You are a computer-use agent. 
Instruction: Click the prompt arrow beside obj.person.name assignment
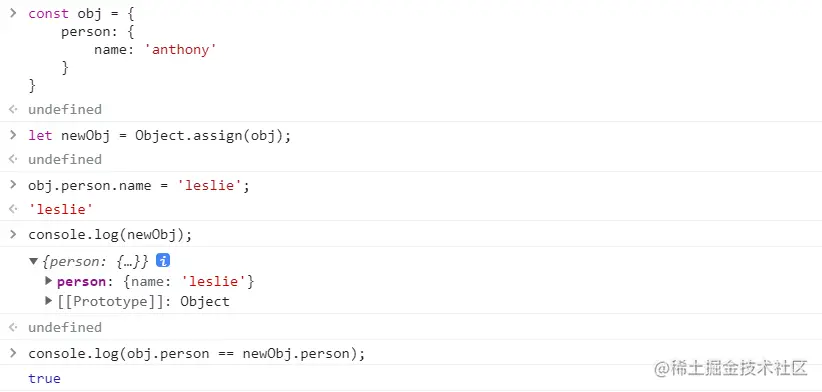[x=14, y=184]
